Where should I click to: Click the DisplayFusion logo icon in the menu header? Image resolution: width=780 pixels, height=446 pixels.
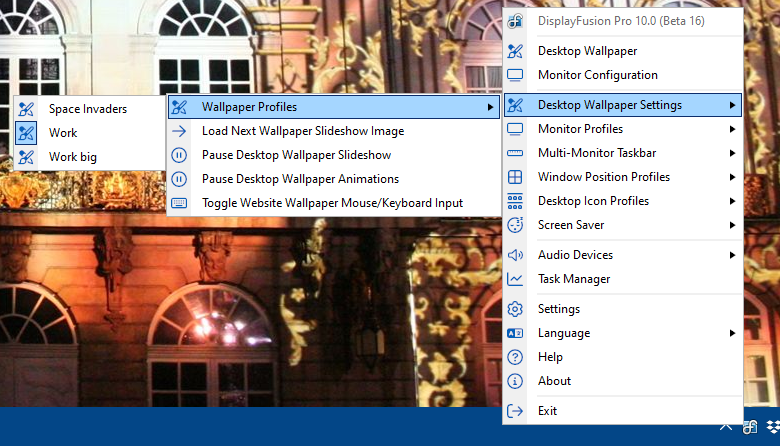click(515, 21)
